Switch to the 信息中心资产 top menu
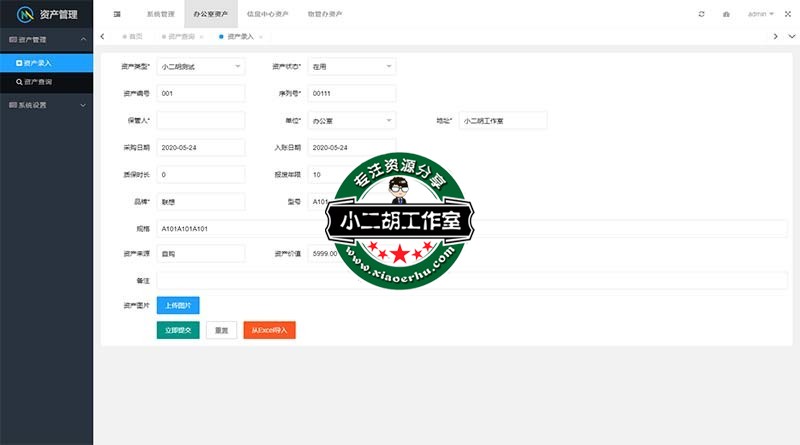Image resolution: width=800 pixels, height=445 pixels. click(x=267, y=14)
